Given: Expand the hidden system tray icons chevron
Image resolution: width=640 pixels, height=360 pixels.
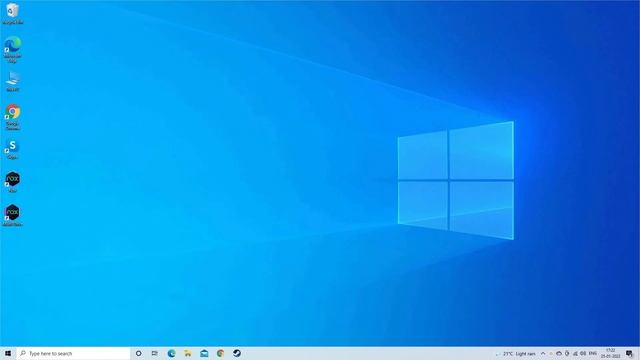Looking at the screenshot, I should (x=543, y=354).
